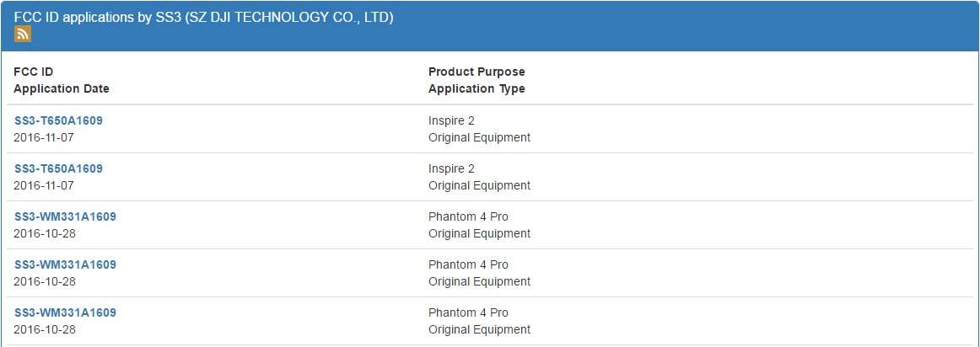980x347 pixels.
Task: Click the Application Type column header
Action: pyautogui.click(x=477, y=88)
